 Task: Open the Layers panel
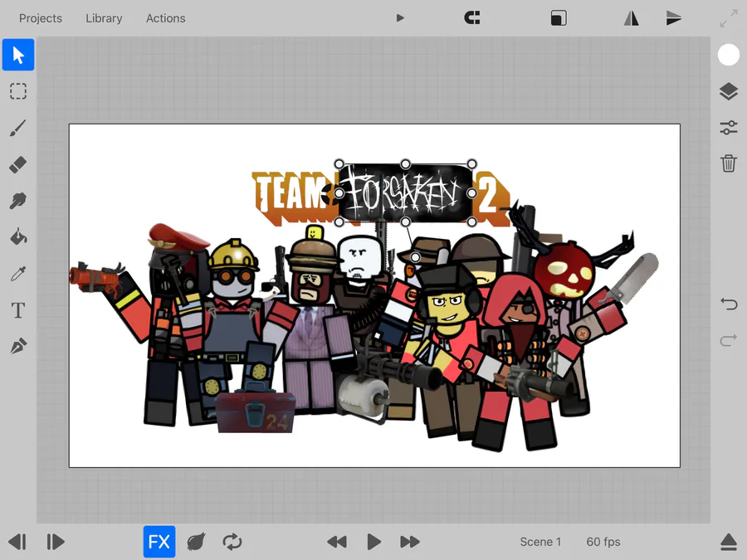click(729, 91)
